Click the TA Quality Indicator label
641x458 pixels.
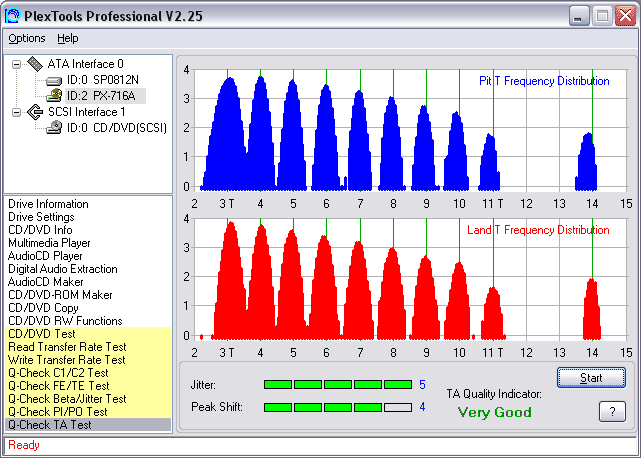pyautogui.click(x=494, y=394)
